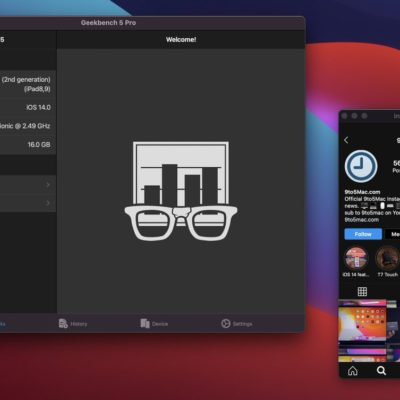Open the 9to5Mac clock profile picture
400x400 pixels.
361,166
